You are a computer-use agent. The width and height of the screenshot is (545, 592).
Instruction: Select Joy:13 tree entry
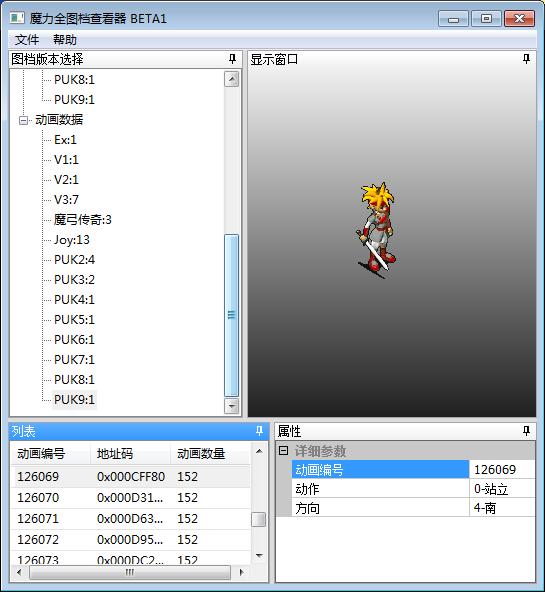(x=72, y=240)
